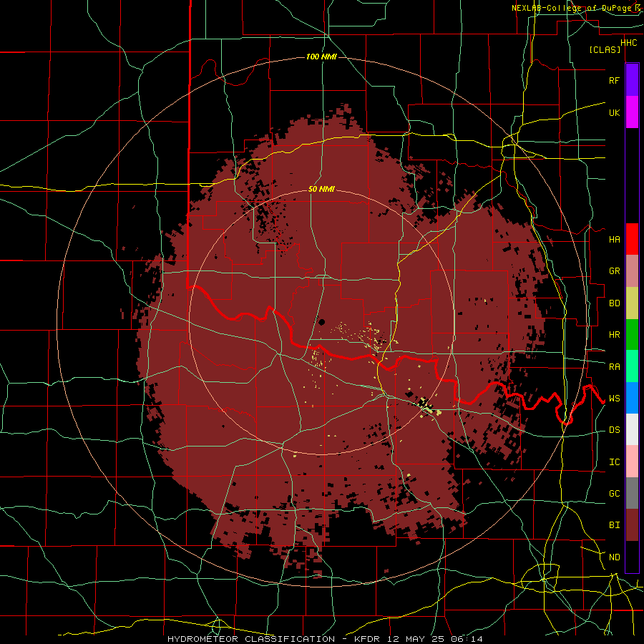Click the 50 NMI range ring label
Image resolution: width=644 pixels, height=644 pixels.
point(321,189)
